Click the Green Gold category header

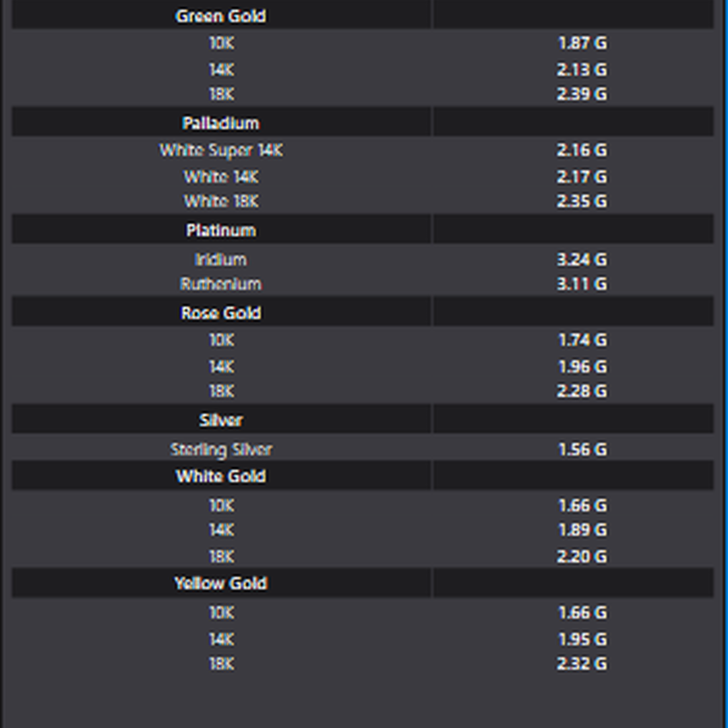220,16
